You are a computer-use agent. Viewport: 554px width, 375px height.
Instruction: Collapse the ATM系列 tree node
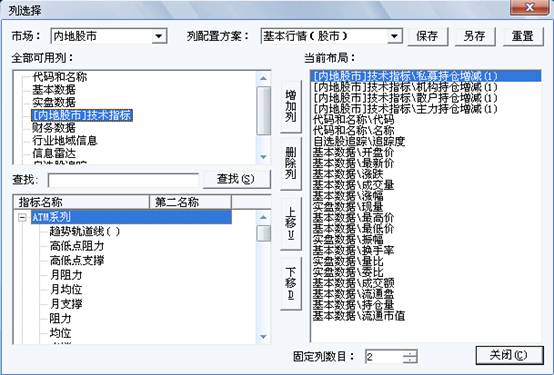coord(22,217)
